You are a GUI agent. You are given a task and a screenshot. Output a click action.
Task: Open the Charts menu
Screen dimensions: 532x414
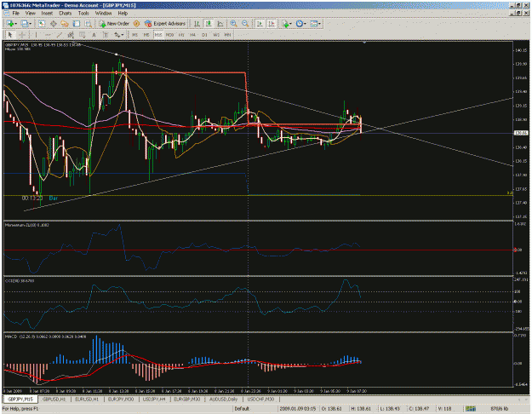pyautogui.click(x=66, y=14)
